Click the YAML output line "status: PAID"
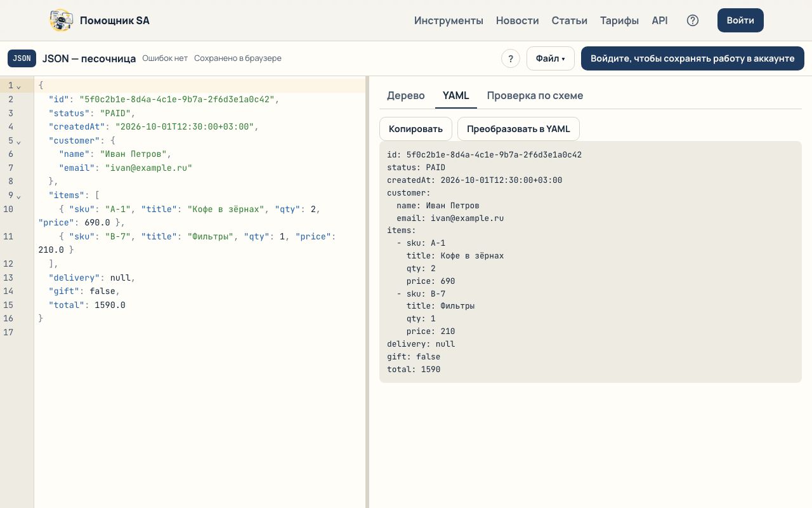 (x=416, y=168)
